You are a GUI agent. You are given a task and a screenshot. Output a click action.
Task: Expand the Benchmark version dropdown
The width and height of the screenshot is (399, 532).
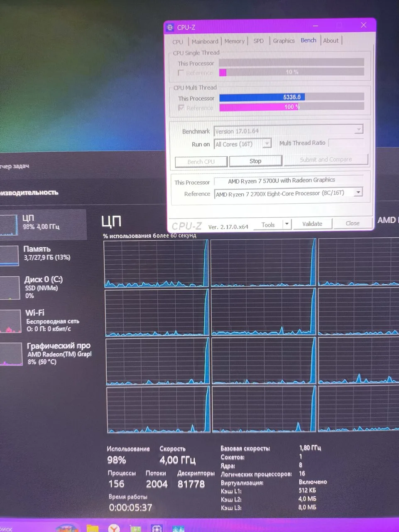click(x=358, y=130)
